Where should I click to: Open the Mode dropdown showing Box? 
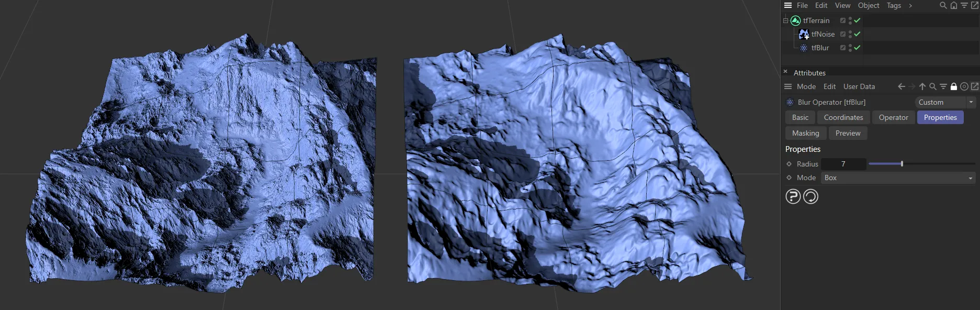[x=898, y=178]
